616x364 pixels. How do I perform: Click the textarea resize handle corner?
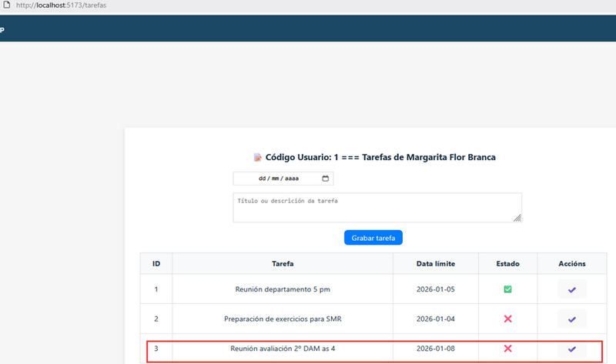click(517, 218)
